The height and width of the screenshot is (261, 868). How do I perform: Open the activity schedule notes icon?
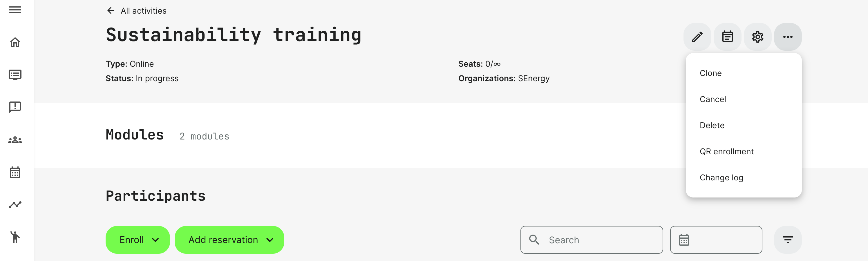pyautogui.click(x=727, y=37)
